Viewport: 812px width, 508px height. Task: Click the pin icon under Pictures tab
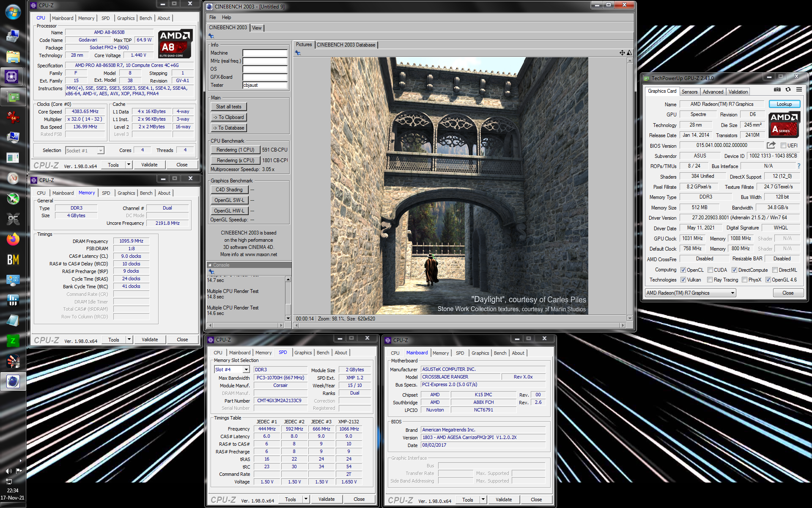298,53
